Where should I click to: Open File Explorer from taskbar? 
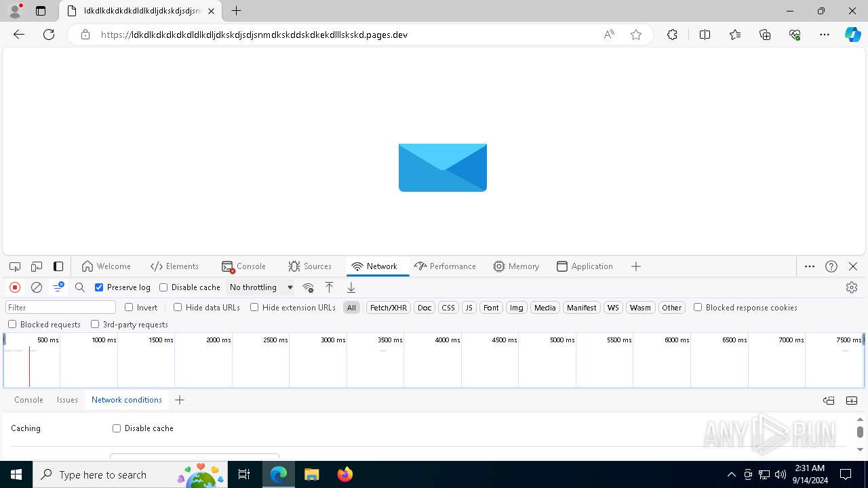[x=312, y=474]
